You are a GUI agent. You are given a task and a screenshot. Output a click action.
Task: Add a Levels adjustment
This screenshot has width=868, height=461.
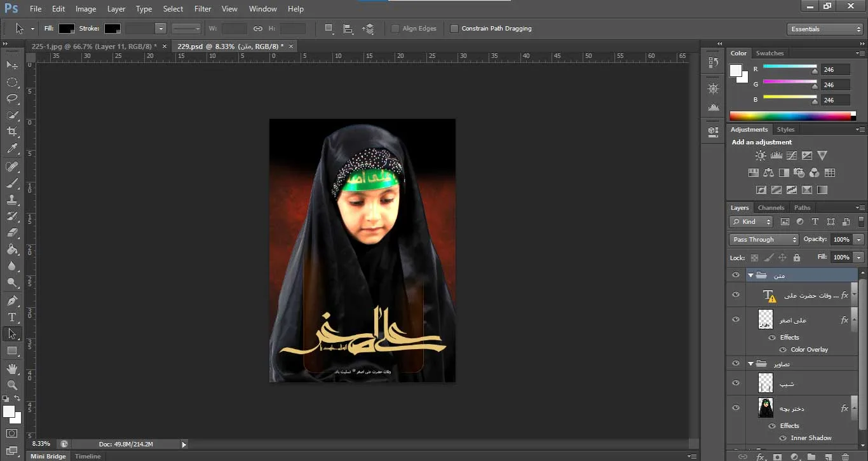(776, 155)
